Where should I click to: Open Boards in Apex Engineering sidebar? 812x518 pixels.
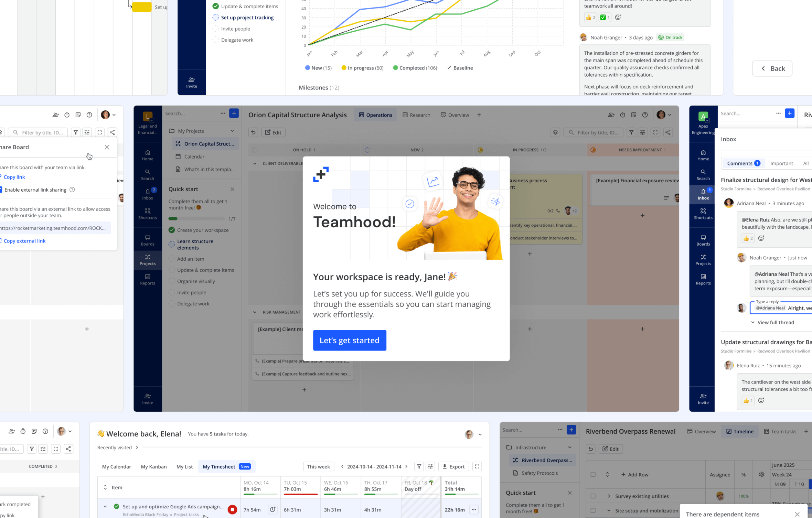703,240
